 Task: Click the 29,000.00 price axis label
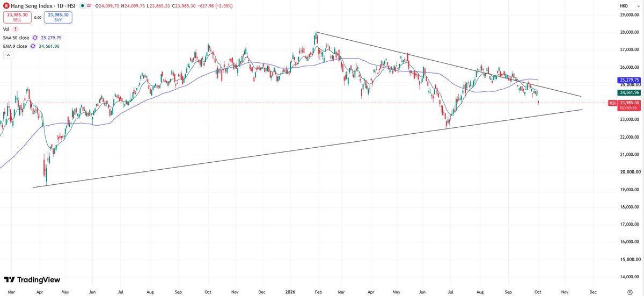point(630,15)
